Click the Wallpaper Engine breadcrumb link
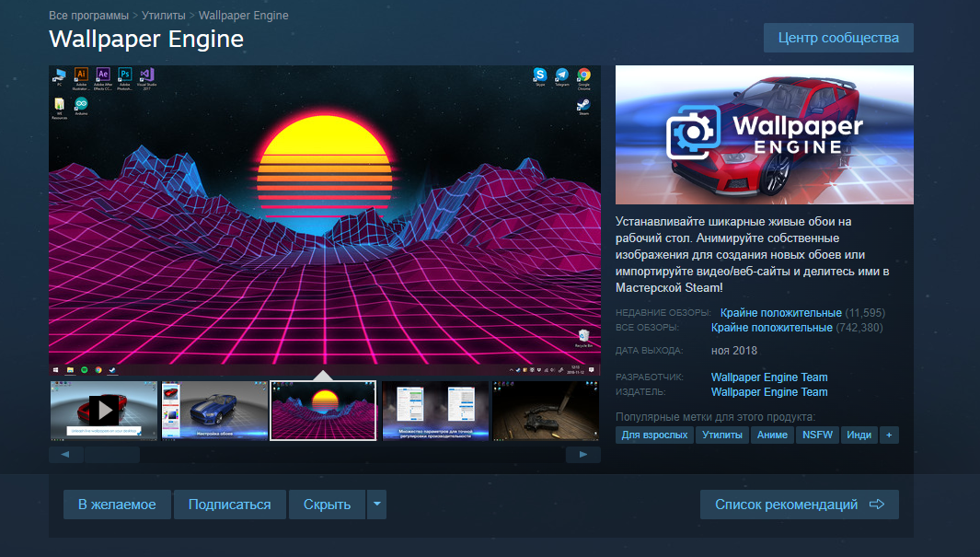 click(x=244, y=15)
